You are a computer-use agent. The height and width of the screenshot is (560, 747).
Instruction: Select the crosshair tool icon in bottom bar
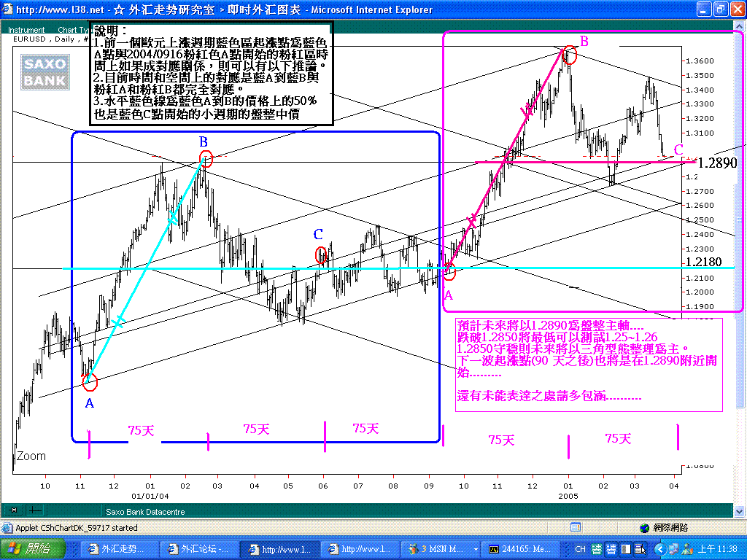(35, 510)
